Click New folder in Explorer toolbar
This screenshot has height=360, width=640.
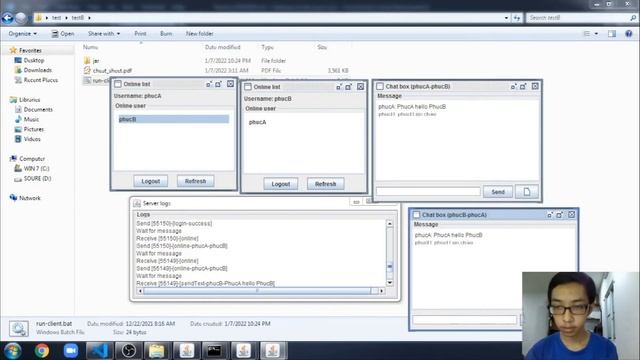tap(199, 34)
